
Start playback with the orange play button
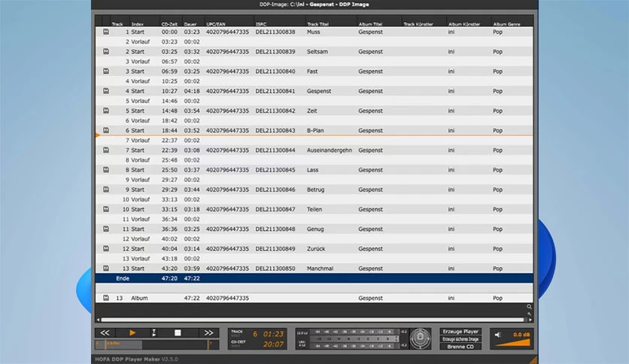[x=132, y=332]
